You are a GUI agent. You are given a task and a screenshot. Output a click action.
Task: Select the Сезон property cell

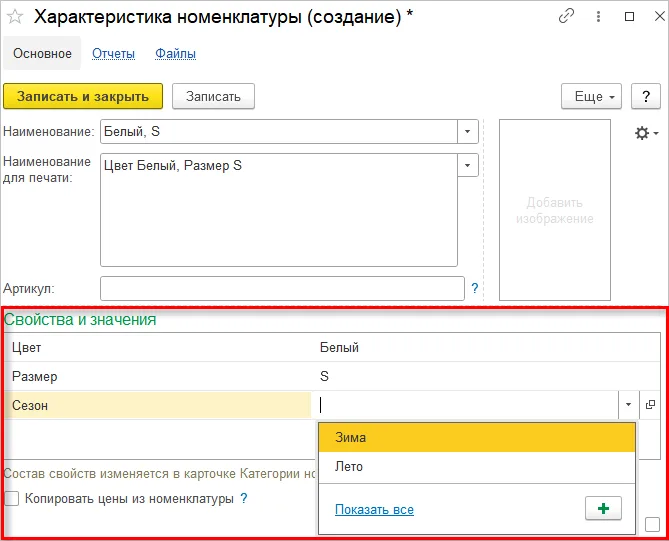tap(158, 405)
